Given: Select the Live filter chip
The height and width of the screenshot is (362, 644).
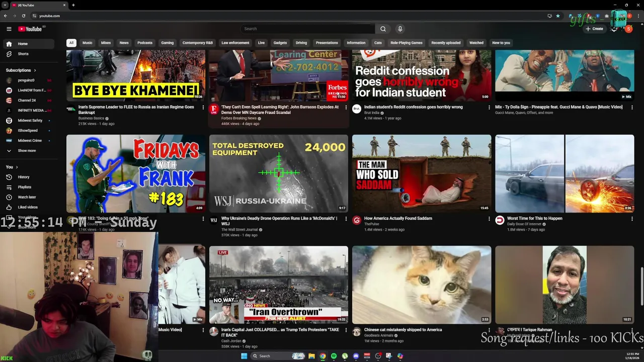Looking at the screenshot, I should pyautogui.click(x=261, y=43).
